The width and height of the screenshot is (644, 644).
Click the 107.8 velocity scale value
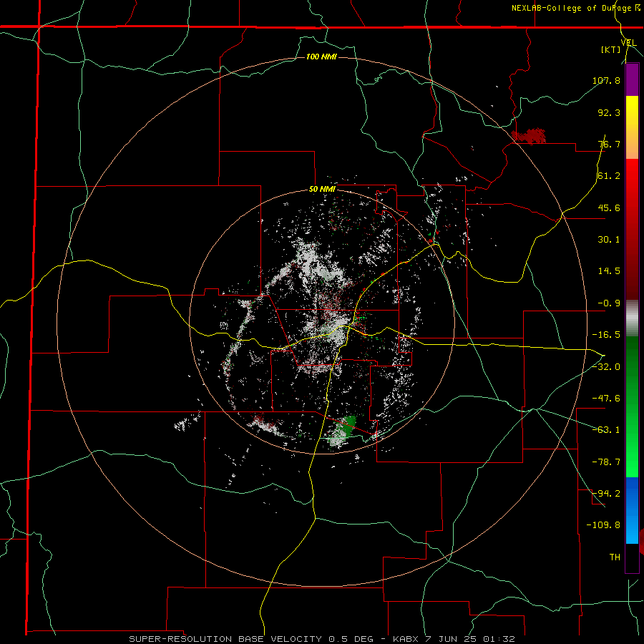(x=606, y=80)
